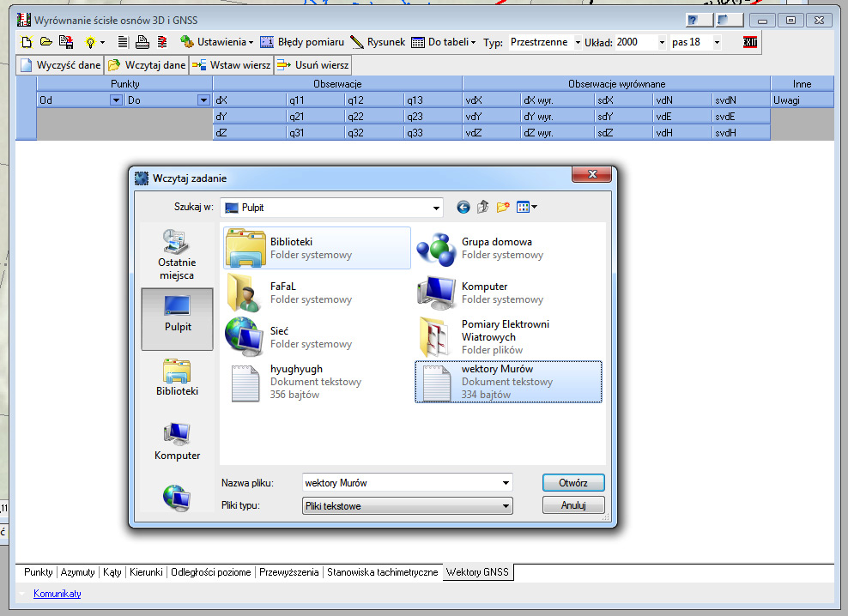Select Komputer in the places bar
848x616 pixels.
click(x=177, y=441)
